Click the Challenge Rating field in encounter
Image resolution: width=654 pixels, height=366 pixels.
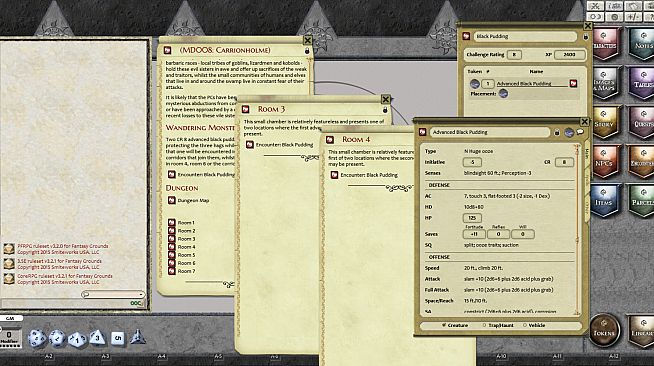tap(514, 55)
